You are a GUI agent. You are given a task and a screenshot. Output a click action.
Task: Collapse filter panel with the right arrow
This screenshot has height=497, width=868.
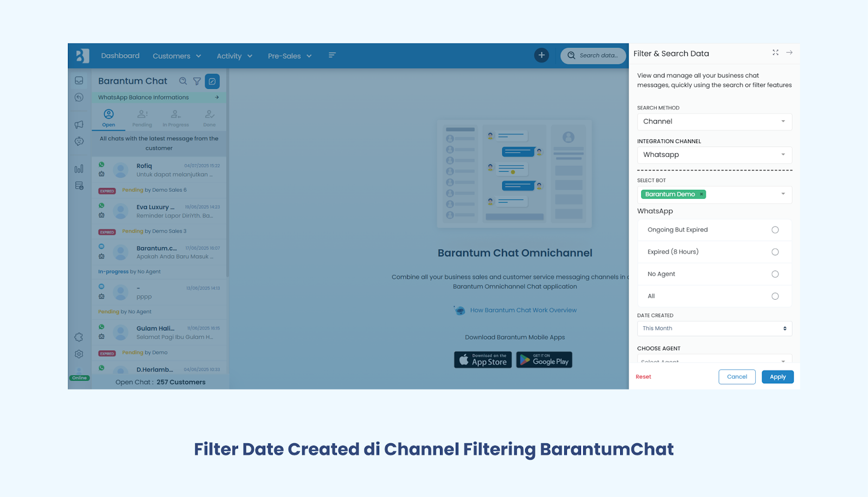pyautogui.click(x=789, y=53)
